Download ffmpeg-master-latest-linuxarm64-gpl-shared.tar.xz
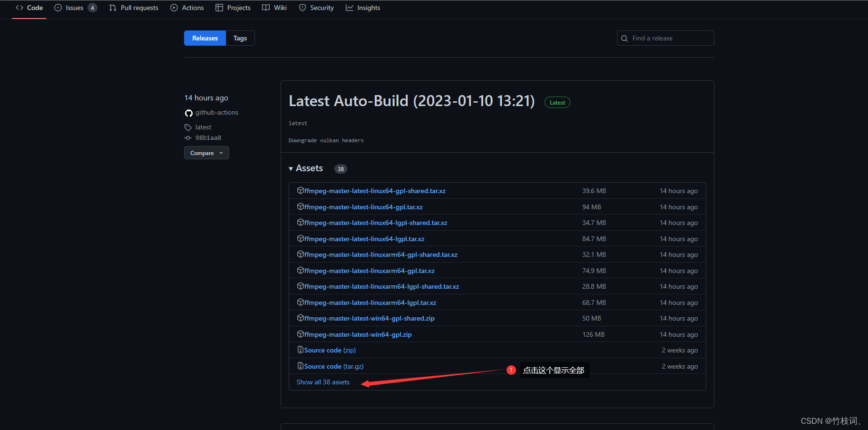 click(381, 254)
